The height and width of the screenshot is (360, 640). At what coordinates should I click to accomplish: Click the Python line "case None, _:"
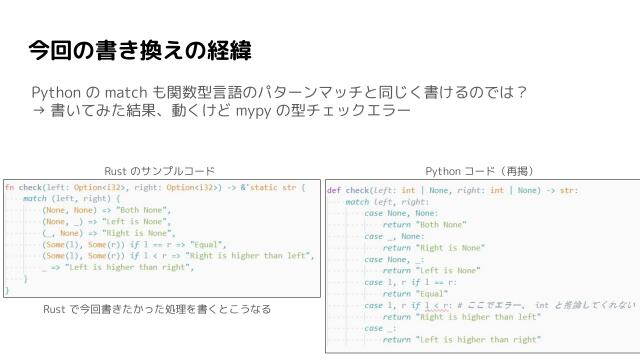(x=395, y=260)
